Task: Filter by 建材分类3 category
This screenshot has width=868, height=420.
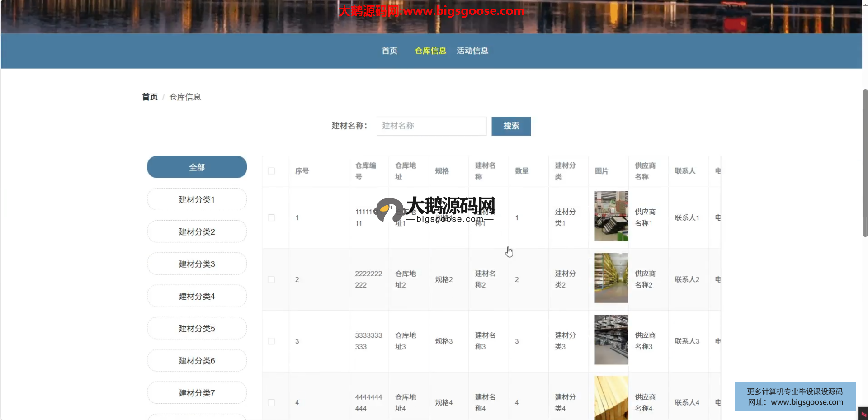Action: [197, 264]
